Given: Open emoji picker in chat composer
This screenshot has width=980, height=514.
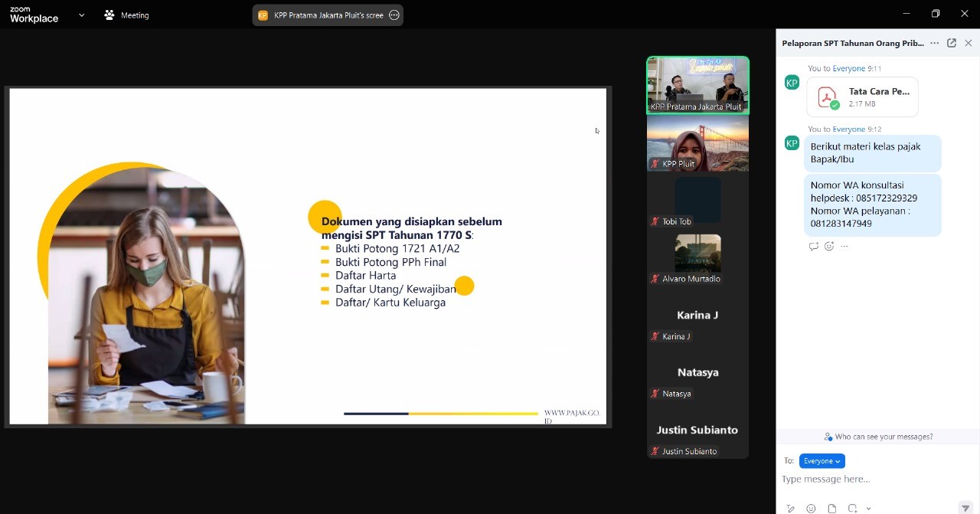Looking at the screenshot, I should point(811,509).
